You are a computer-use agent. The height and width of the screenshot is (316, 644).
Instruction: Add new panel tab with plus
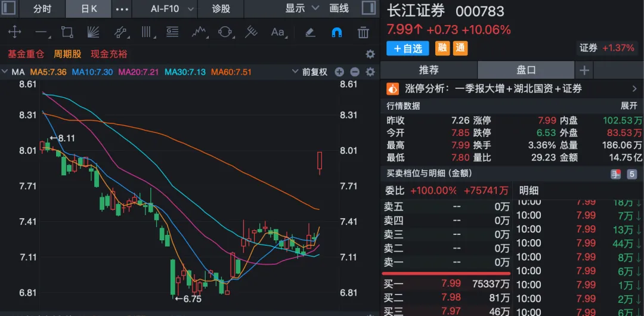pos(584,70)
